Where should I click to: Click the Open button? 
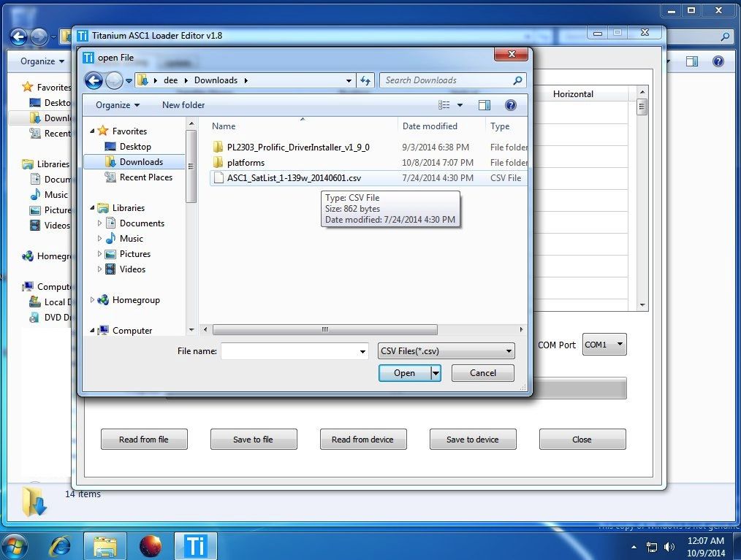click(405, 373)
